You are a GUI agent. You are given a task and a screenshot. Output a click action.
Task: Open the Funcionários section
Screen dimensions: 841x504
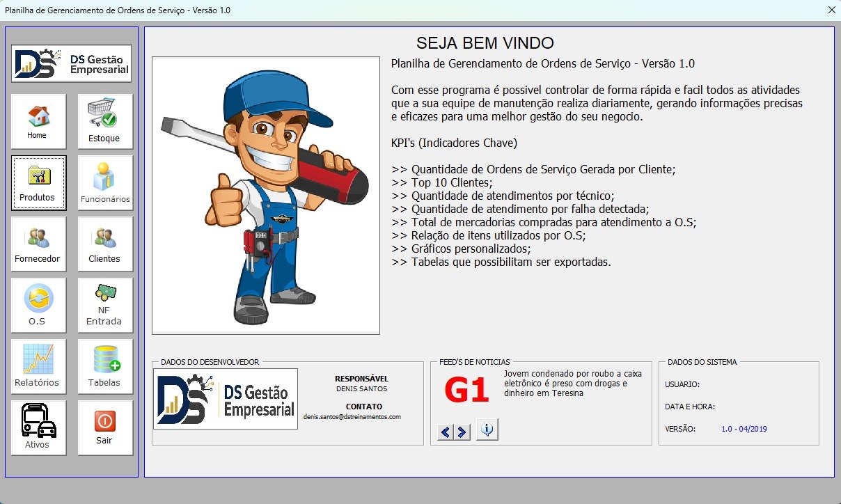(x=105, y=182)
